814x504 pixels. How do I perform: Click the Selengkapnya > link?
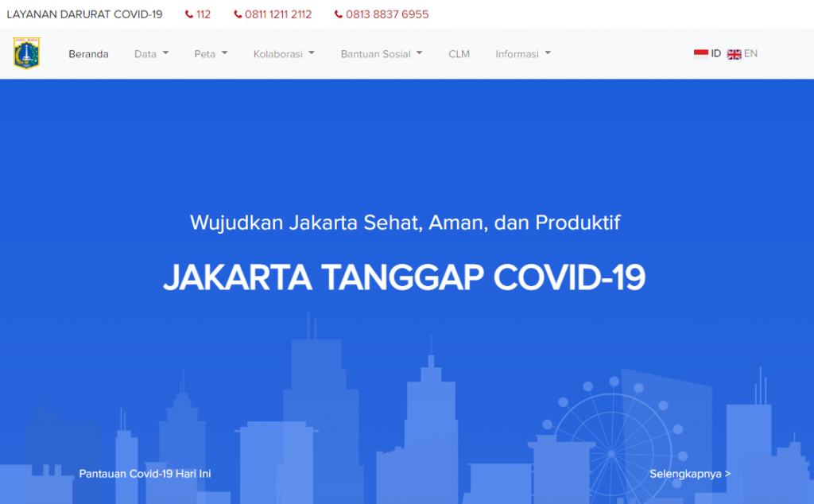point(690,474)
